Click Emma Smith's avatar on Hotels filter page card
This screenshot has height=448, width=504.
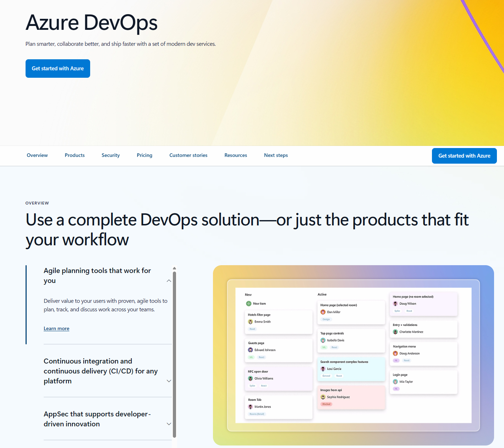click(250, 322)
